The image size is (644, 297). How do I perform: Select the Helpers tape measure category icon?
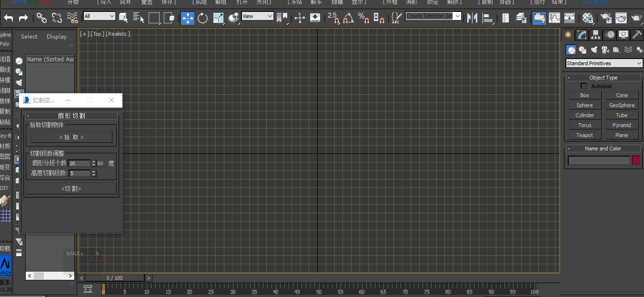coord(616,49)
